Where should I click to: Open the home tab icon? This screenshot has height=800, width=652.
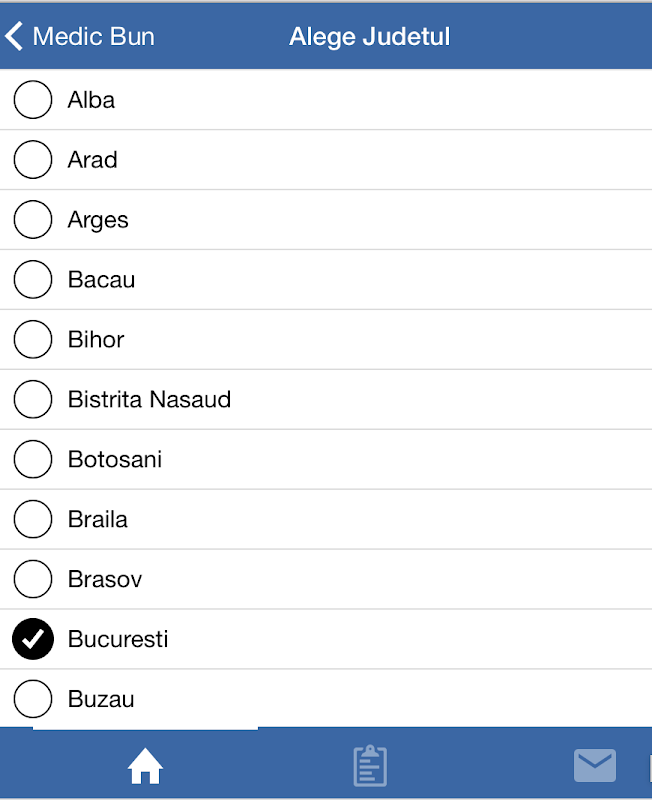point(145,767)
